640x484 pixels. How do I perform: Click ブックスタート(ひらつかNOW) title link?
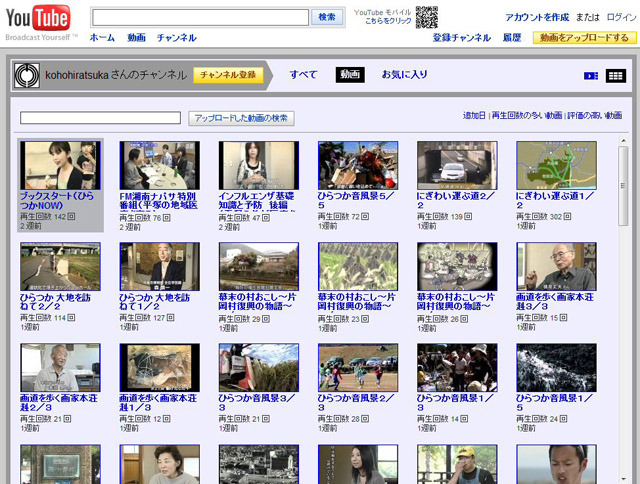pyautogui.click(x=57, y=201)
